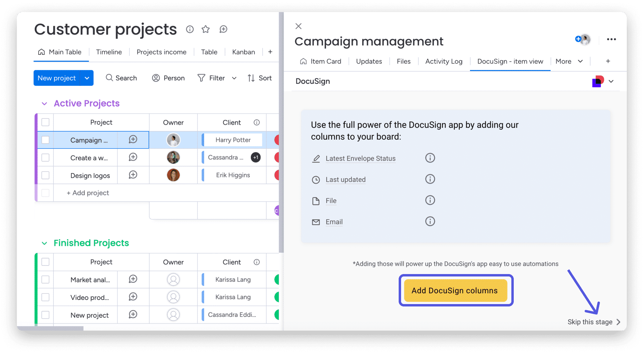Screen dimensions: 644x353
Task: Expand DocuSign app chevron menu
Action: (x=611, y=81)
